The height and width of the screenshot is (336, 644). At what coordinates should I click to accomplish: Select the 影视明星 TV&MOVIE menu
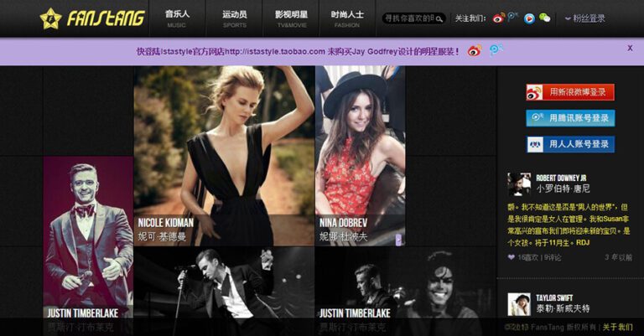291,18
